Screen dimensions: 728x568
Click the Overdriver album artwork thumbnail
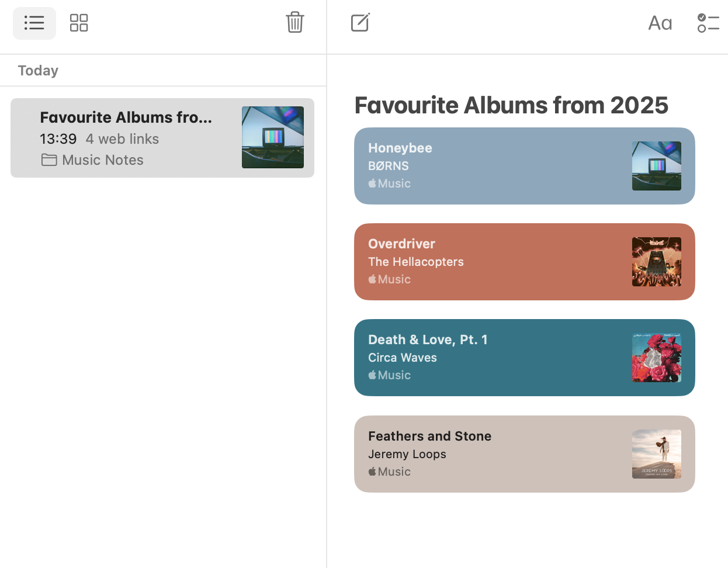(x=657, y=262)
